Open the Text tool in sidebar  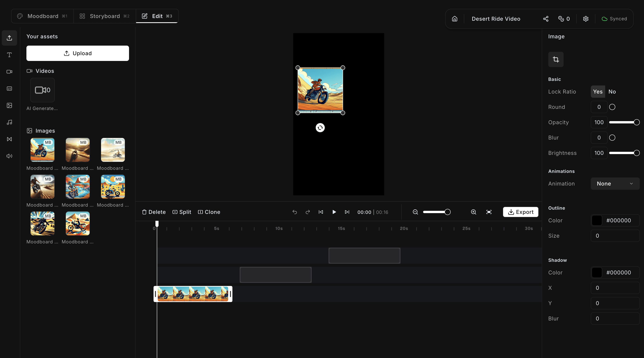point(9,55)
